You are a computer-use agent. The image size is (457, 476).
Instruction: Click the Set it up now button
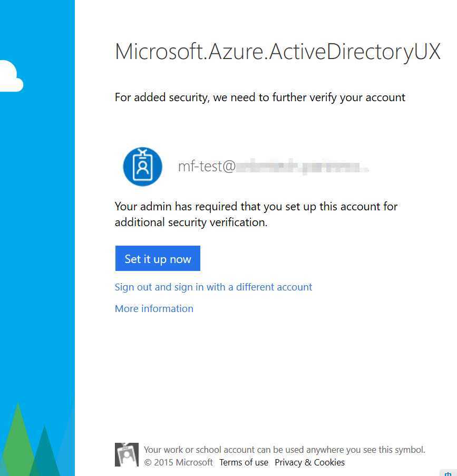pyautogui.click(x=158, y=258)
